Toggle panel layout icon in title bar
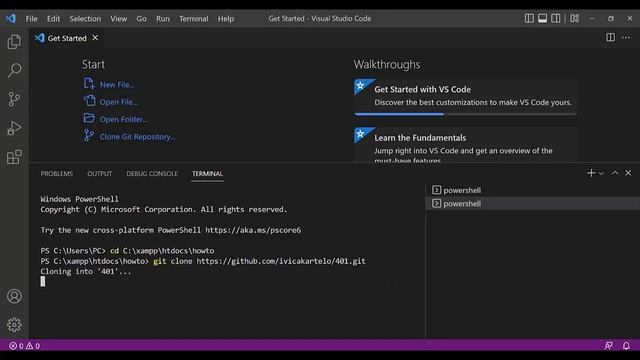Viewport: 640px width, 360px height. (x=542, y=18)
